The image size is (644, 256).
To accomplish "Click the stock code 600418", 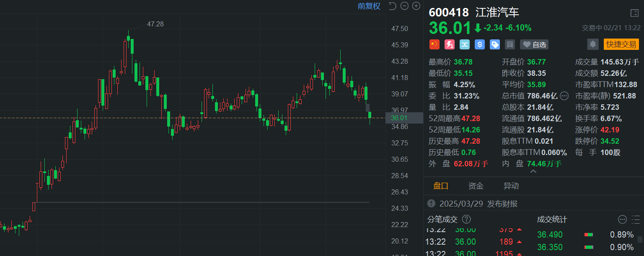I will click(449, 12).
